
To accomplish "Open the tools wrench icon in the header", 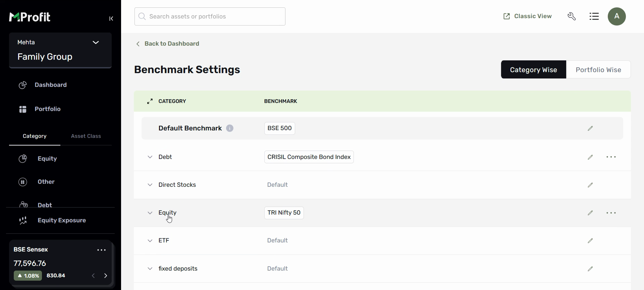I will coord(572,16).
